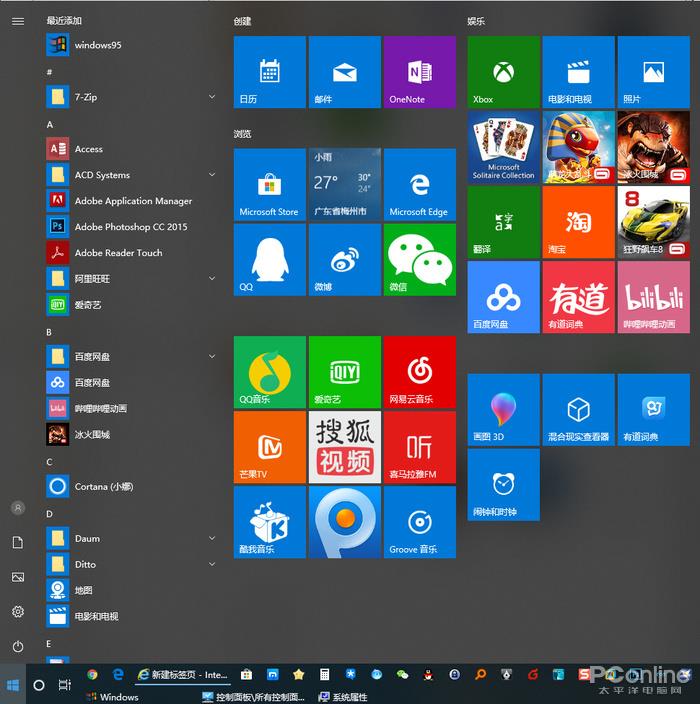
Task: Open the Xbox tile
Action: tap(503, 72)
